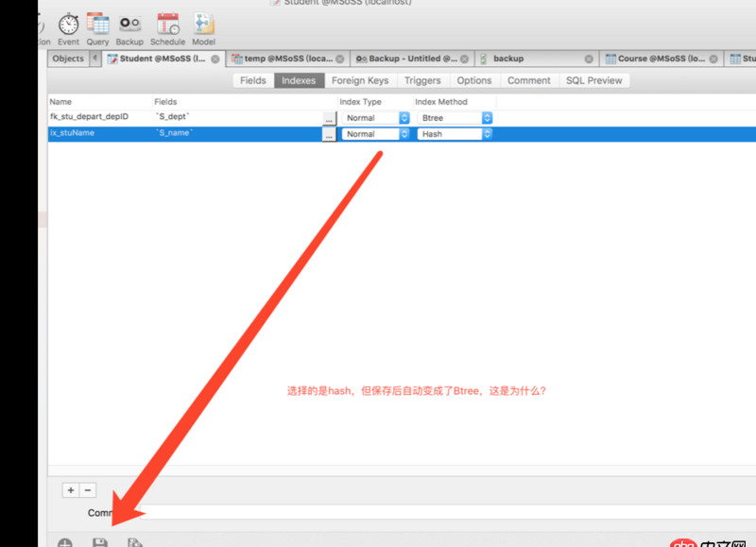This screenshot has width=756, height=547.
Task: Close the Backup - Untitled tab
Action: 464,59
